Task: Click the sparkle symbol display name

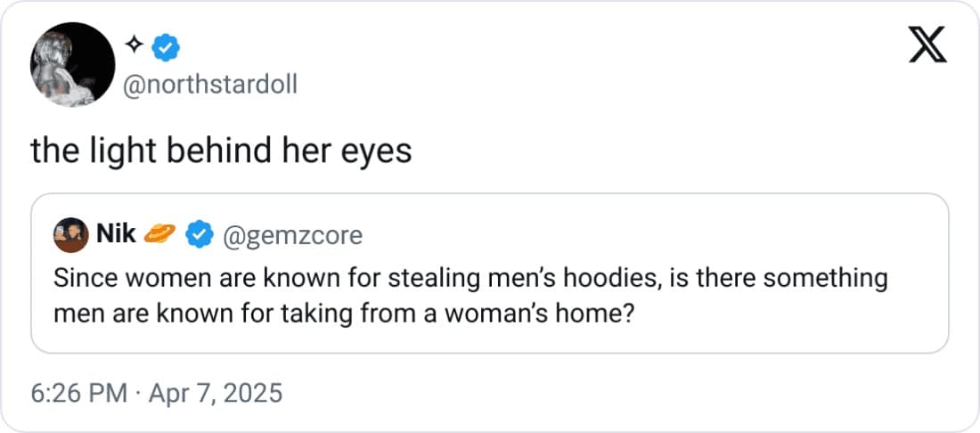Action: coord(135,44)
